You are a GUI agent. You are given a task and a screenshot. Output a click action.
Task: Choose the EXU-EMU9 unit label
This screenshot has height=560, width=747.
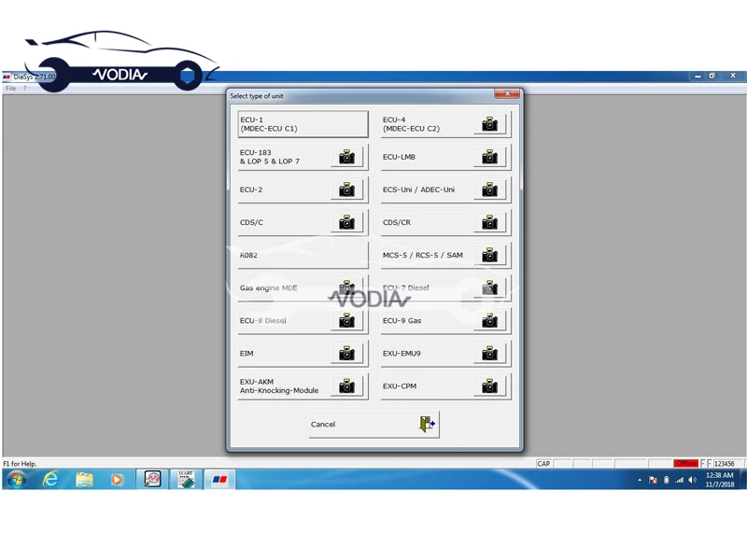(x=402, y=354)
